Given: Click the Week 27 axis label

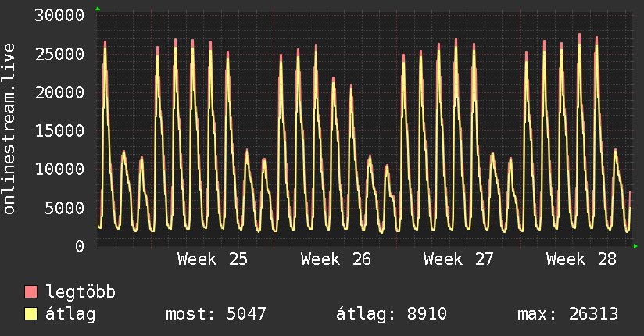Looking at the screenshot, I should pyautogui.click(x=458, y=259).
